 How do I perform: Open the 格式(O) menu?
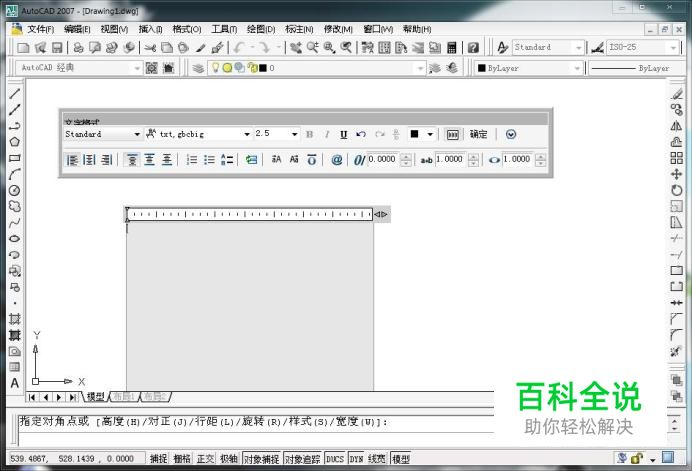(187, 29)
